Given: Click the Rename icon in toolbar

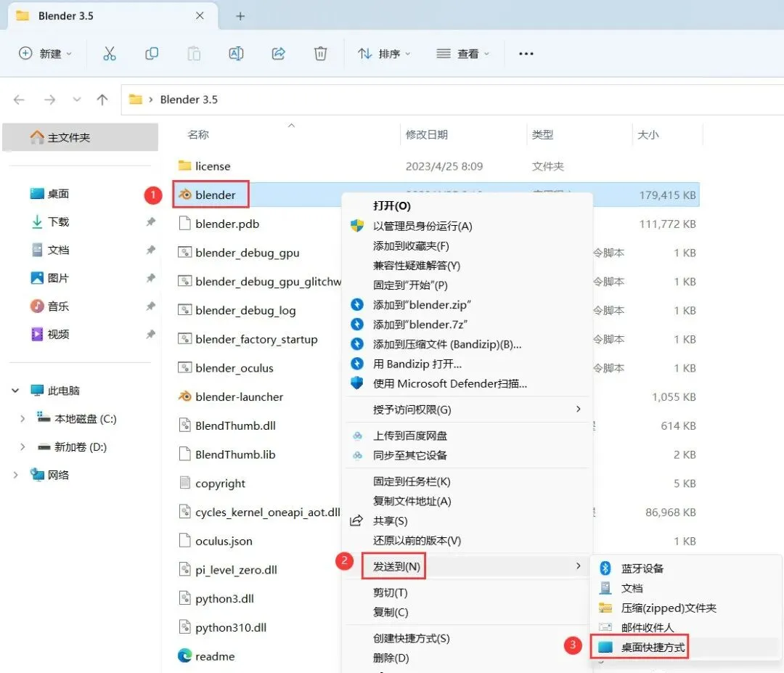Looking at the screenshot, I should tap(236, 54).
